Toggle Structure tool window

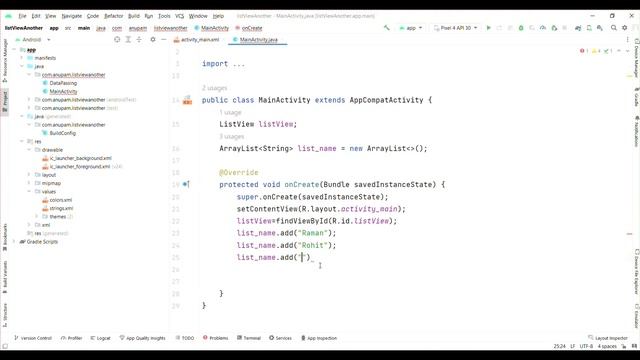click(5, 315)
